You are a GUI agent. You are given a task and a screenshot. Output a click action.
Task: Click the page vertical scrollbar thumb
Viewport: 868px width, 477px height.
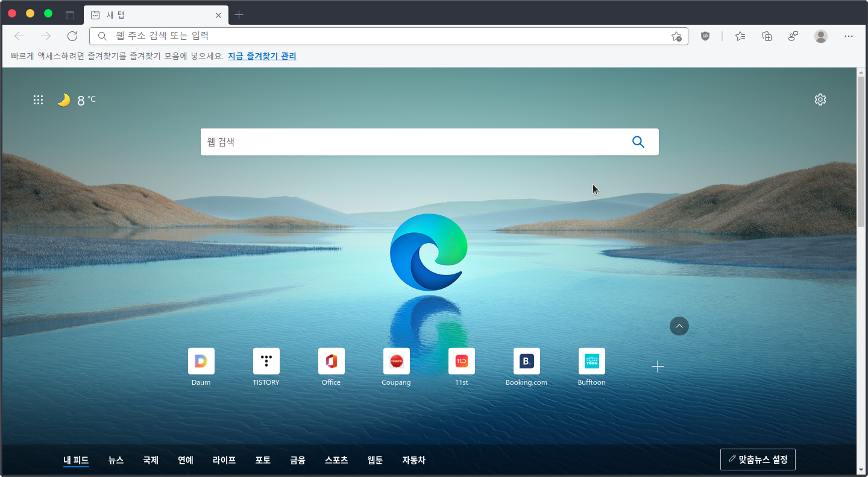(x=861, y=151)
